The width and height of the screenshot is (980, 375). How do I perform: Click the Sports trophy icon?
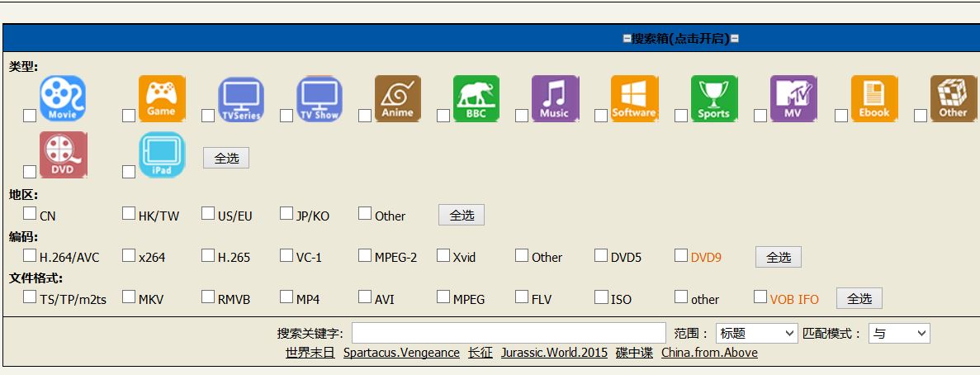[714, 98]
